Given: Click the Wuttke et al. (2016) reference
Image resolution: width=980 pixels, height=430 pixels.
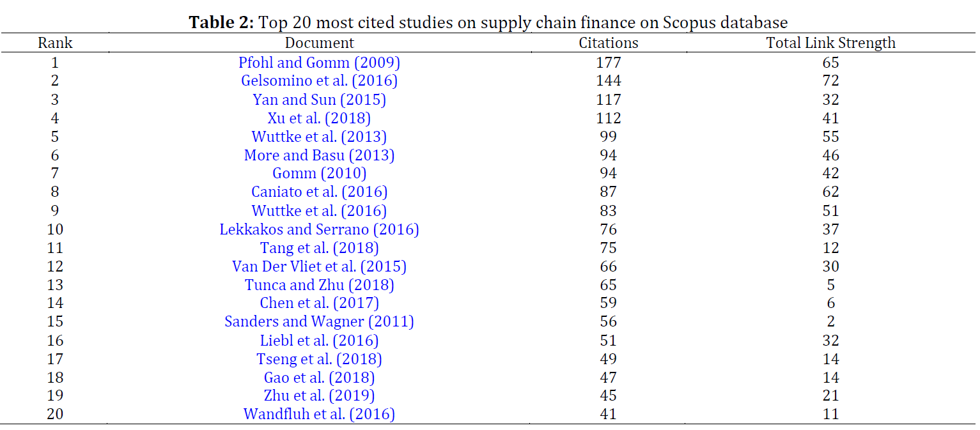Looking at the screenshot, I should pos(319,211).
